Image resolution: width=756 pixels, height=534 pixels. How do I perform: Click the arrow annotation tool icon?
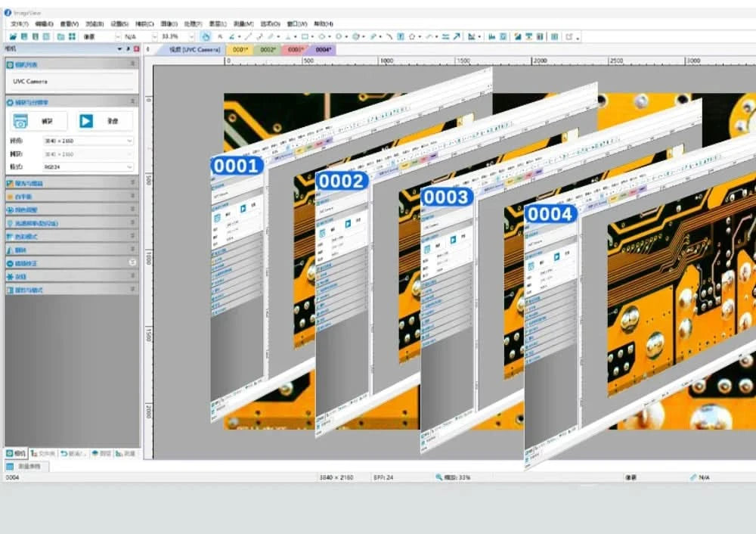tap(457, 36)
